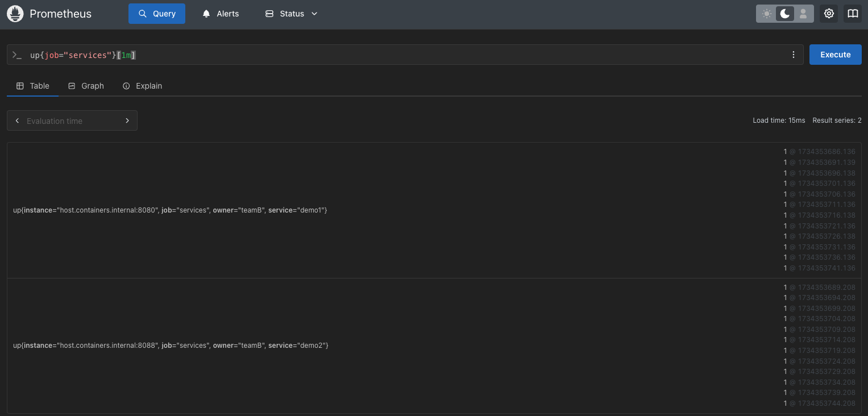The width and height of the screenshot is (868, 416).
Task: Click sample value at 1734353721.136
Action: (x=819, y=226)
